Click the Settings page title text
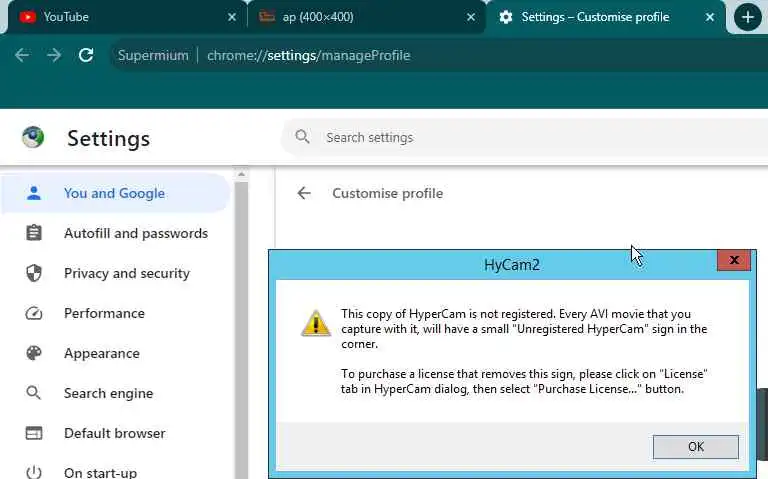 pos(109,139)
